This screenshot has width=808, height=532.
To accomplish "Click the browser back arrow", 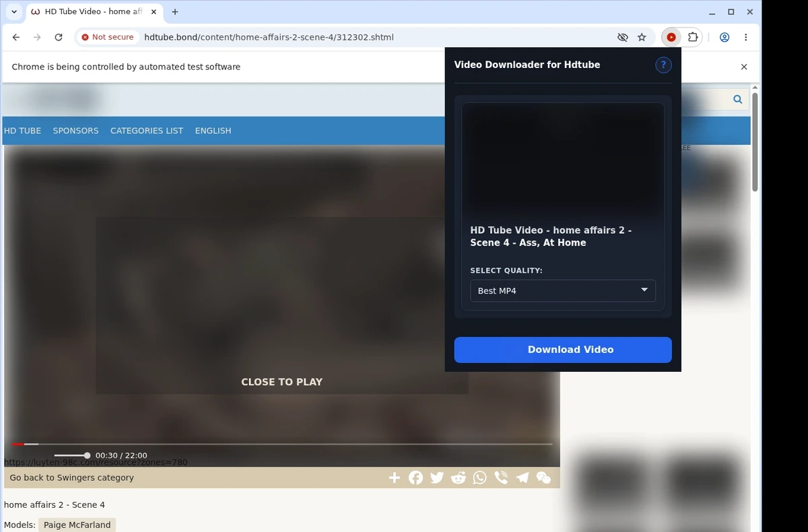I will (16, 37).
